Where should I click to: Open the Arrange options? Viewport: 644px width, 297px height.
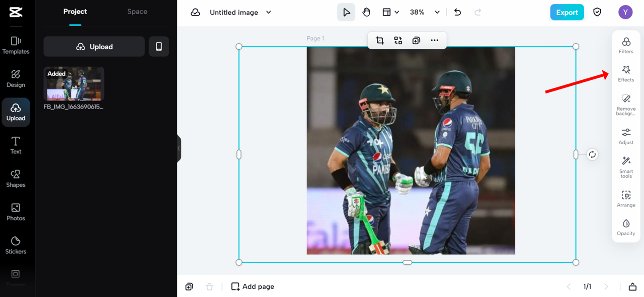pos(626,199)
